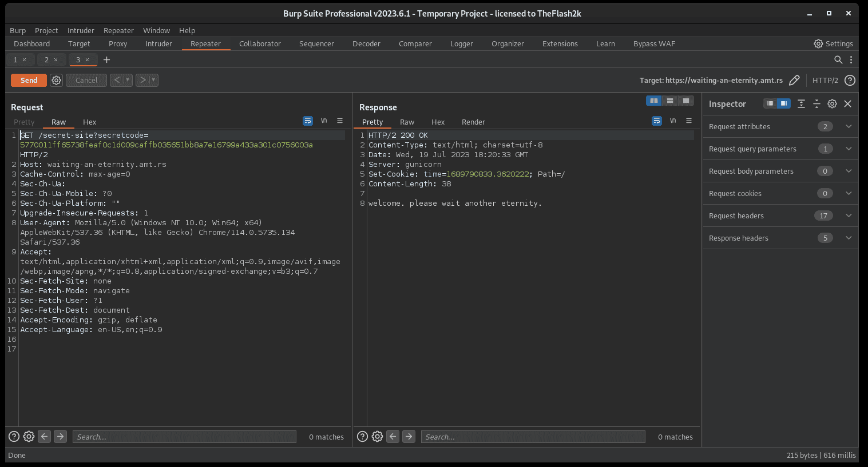Screen dimensions: 868x467
Task: Click help icon next to HTTP/2
Action: pyautogui.click(x=850, y=81)
